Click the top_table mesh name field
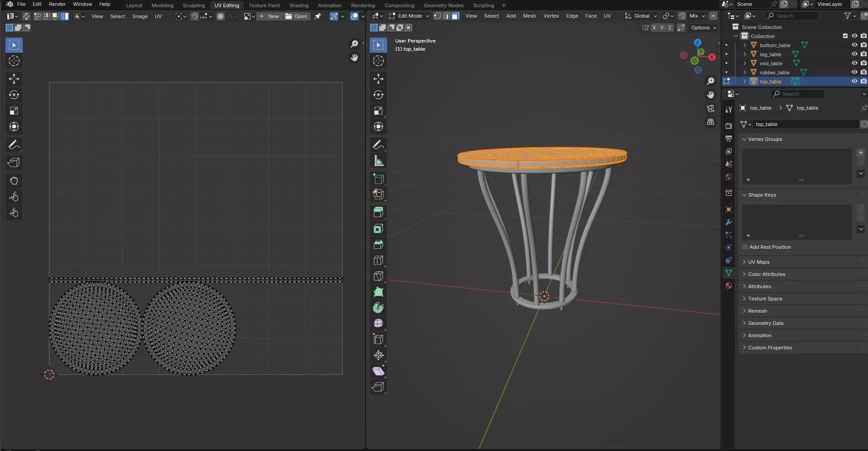Viewport: 868px width, 451px height. pos(805,124)
